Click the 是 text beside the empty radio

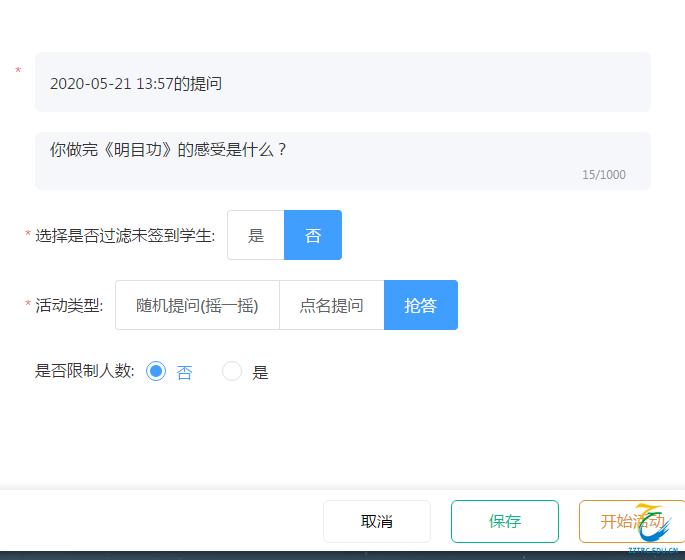tap(260, 373)
